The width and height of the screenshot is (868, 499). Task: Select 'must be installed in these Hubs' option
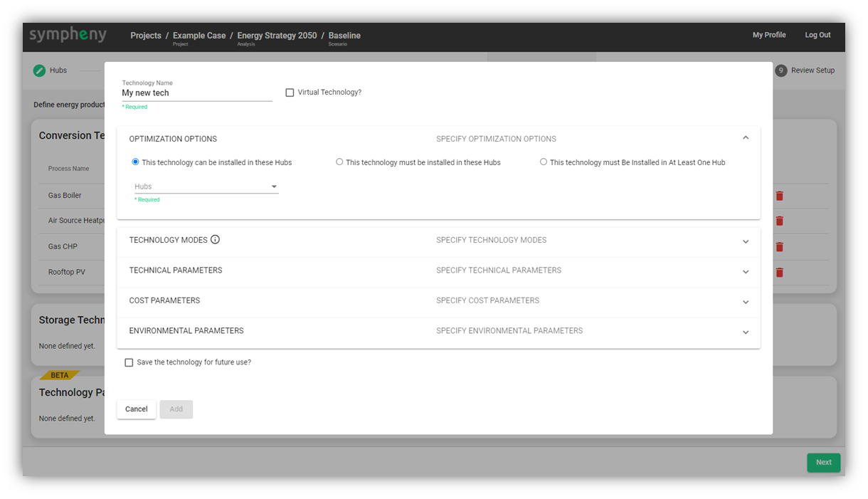click(339, 162)
